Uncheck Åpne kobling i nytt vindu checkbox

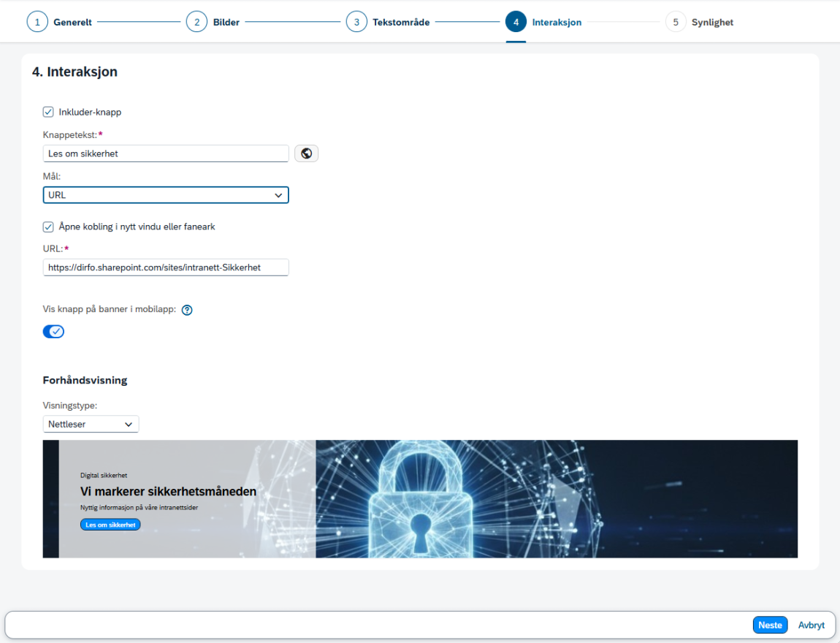(x=48, y=227)
